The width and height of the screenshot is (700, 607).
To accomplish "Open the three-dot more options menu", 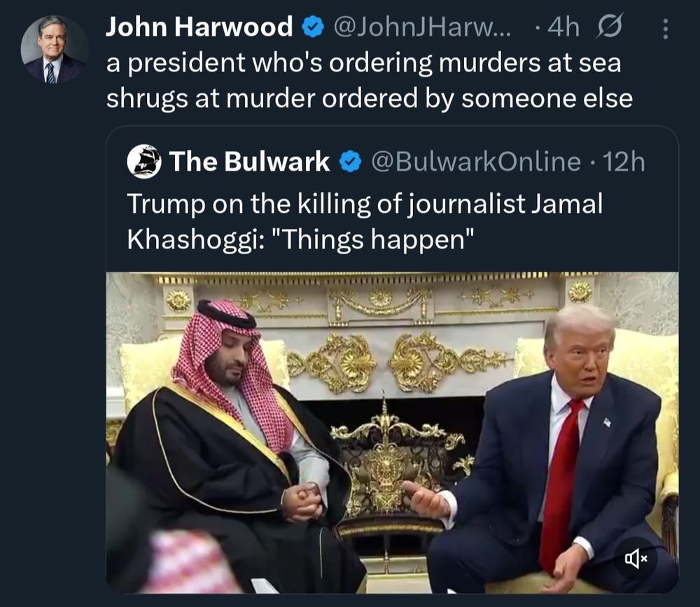I will pos(665,29).
